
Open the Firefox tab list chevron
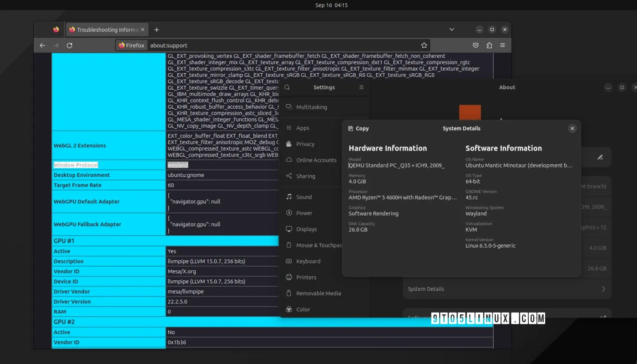451,29
